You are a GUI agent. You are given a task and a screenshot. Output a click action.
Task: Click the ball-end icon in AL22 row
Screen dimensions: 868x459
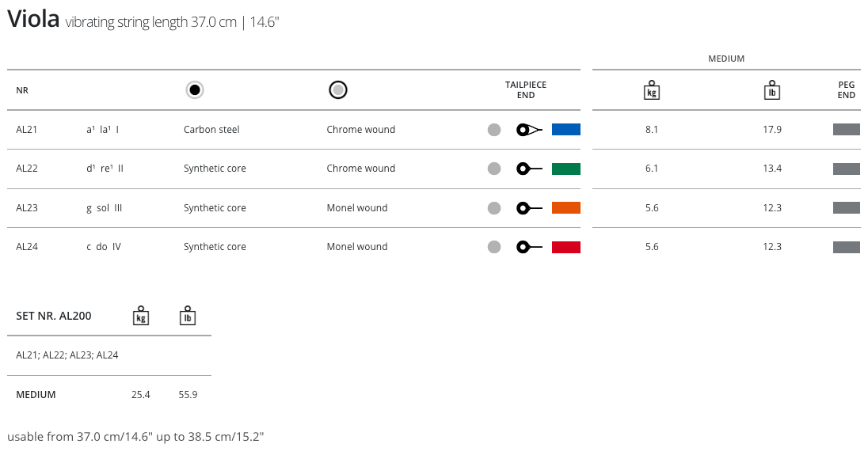coord(528,169)
